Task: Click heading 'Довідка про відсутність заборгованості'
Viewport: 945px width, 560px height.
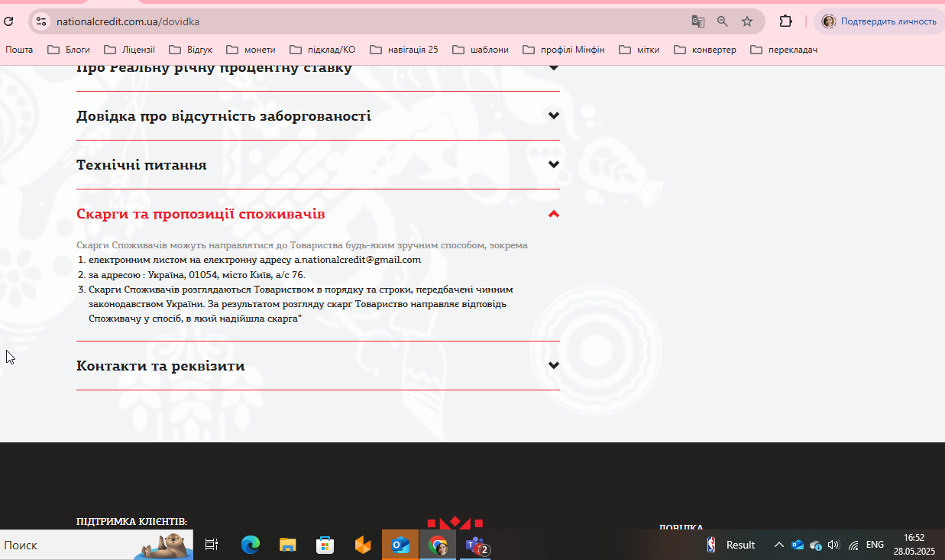Action: [x=224, y=116]
